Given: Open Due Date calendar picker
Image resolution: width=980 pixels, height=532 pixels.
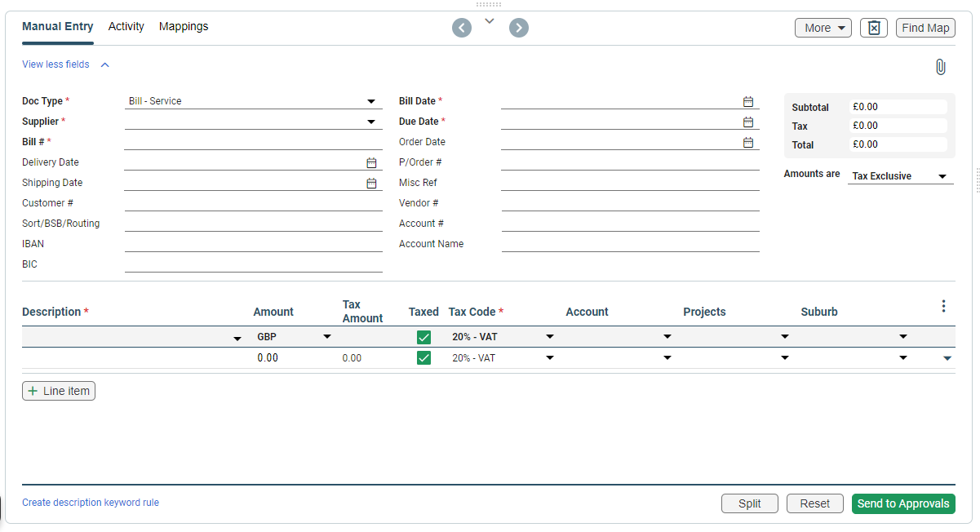Looking at the screenshot, I should [748, 122].
